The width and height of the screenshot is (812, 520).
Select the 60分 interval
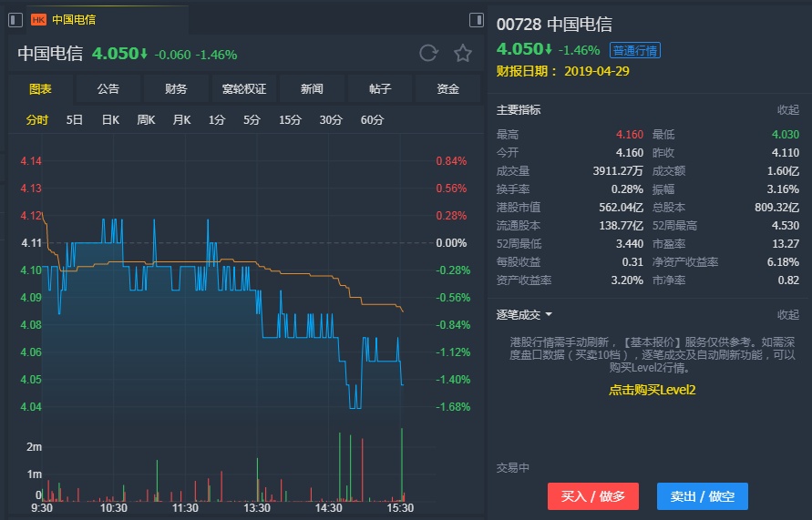(373, 120)
